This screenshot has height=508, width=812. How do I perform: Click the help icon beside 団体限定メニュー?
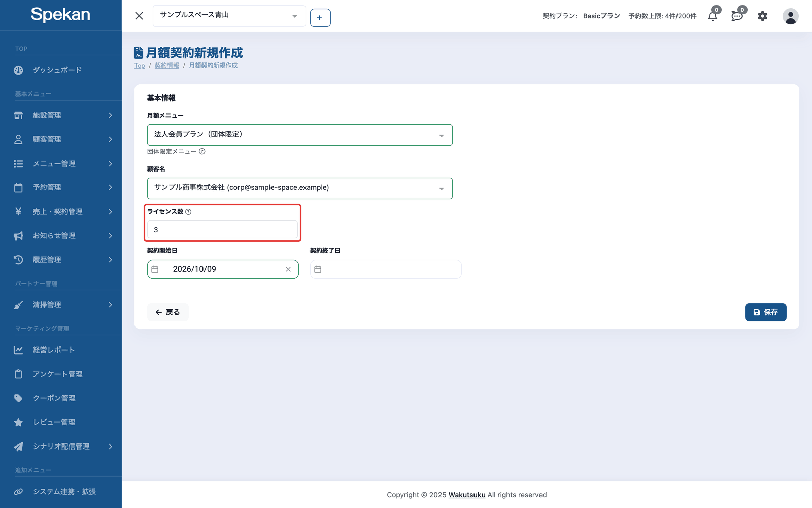tap(202, 151)
